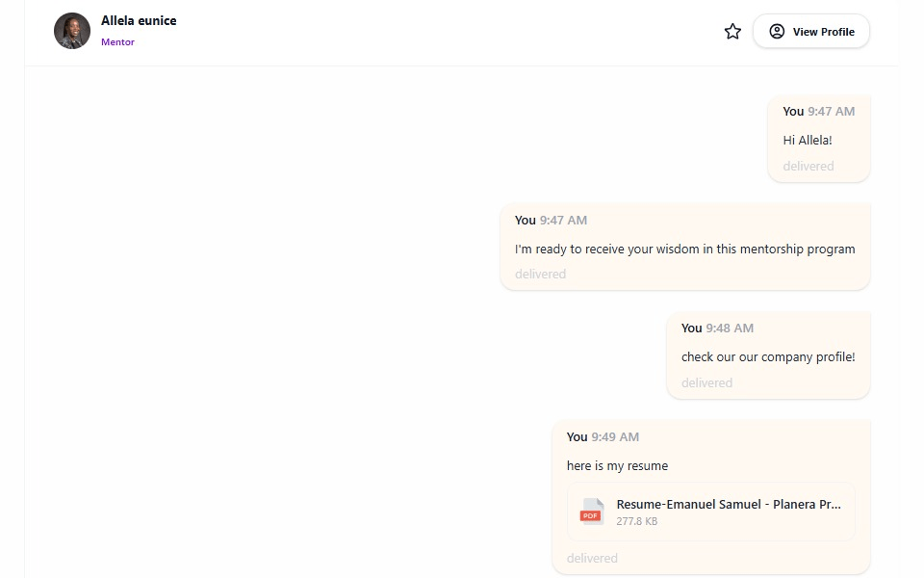Click the person icon in View Profile

pos(777,31)
